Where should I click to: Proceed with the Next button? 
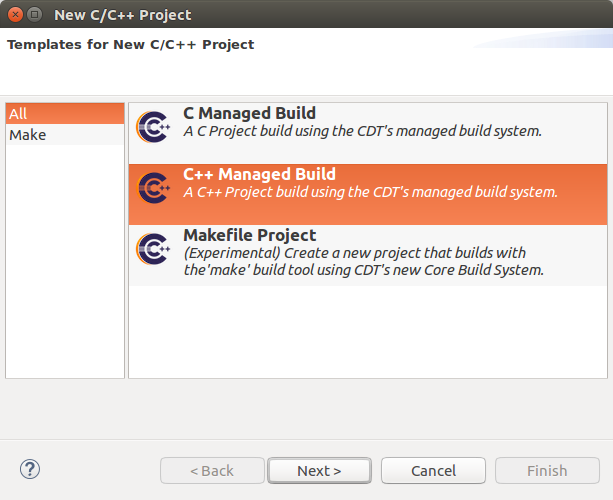point(320,470)
